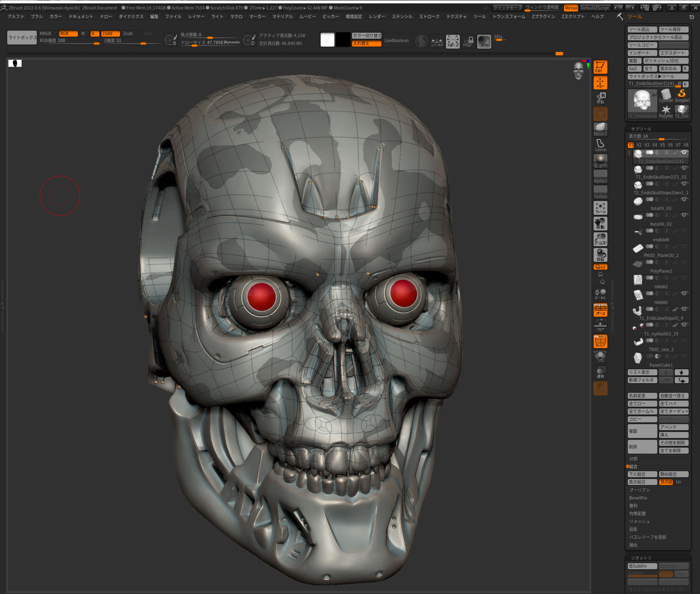Image resolution: width=700 pixels, height=594 pixels.
Task: Open the Alpha selector thumbnail
Action: pos(600,177)
